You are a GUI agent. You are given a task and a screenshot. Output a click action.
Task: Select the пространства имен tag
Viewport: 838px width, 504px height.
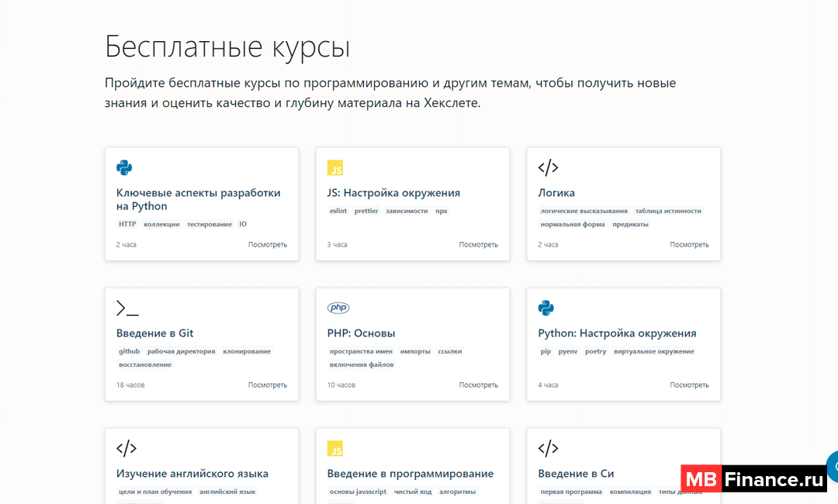361,351
